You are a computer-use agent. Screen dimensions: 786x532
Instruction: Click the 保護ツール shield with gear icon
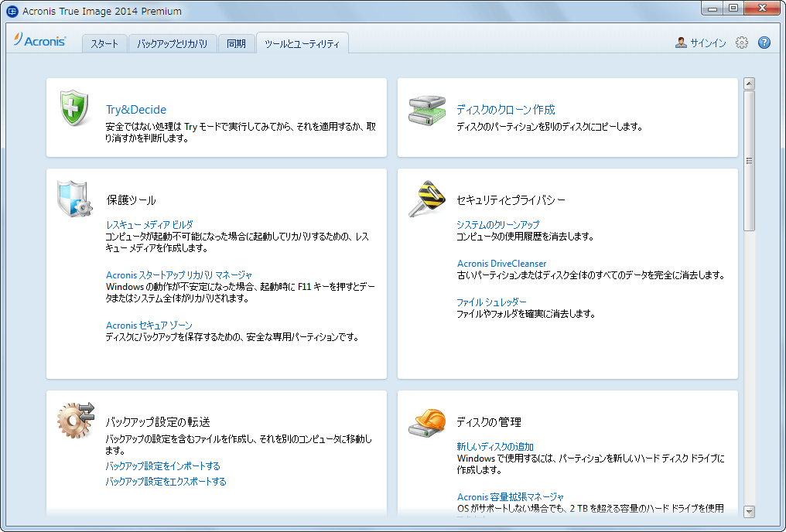(x=75, y=199)
